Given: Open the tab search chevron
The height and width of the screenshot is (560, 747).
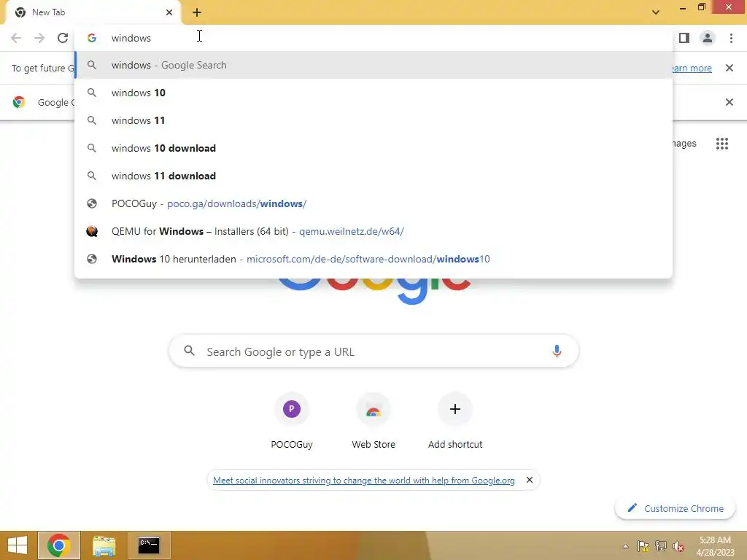Looking at the screenshot, I should point(656,12).
